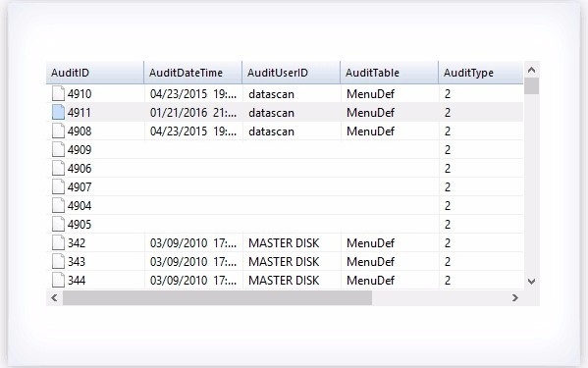Click the horizontal scrollbar thumb
This screenshot has height=368, width=588.
[x=217, y=297]
